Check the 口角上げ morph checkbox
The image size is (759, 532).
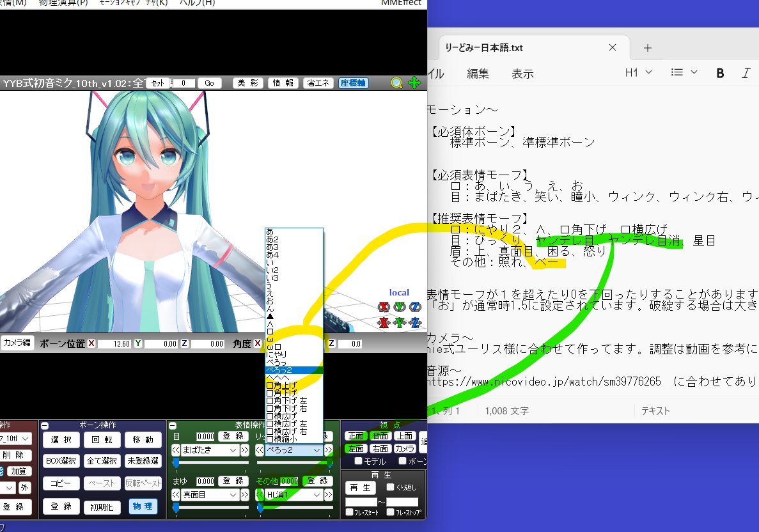pyautogui.click(x=270, y=386)
